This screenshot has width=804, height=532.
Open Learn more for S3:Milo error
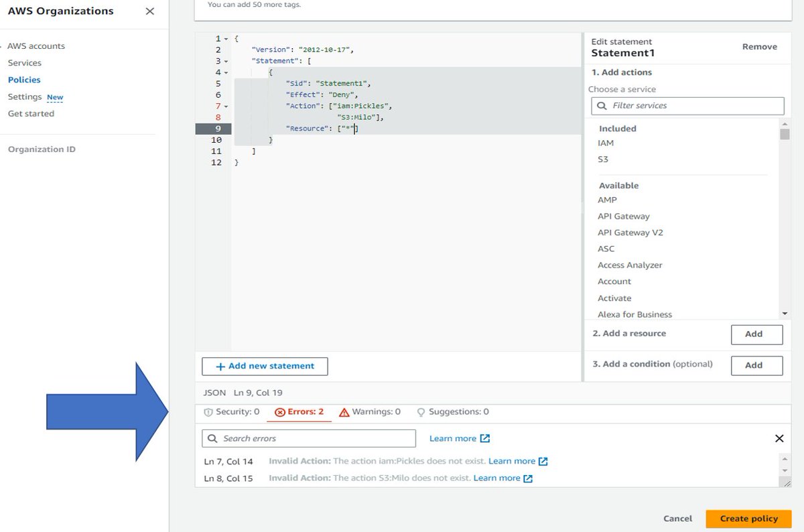point(503,478)
